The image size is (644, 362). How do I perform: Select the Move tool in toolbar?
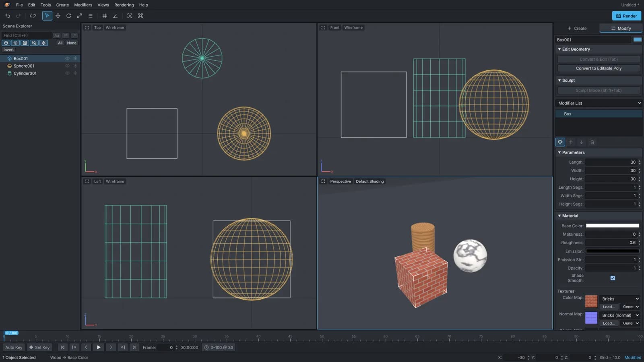[x=58, y=16]
